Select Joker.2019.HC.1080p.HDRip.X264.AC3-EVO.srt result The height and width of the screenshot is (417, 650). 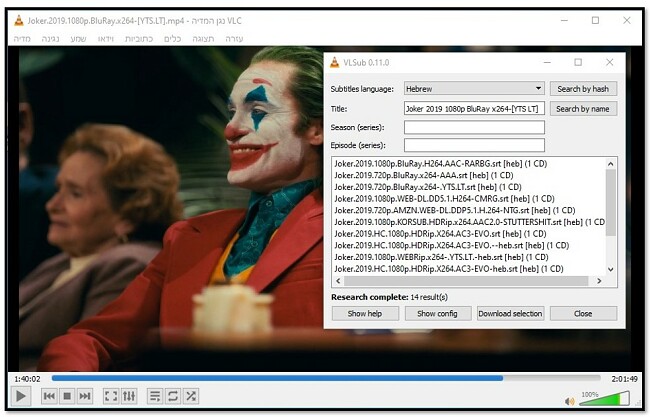[440, 233]
